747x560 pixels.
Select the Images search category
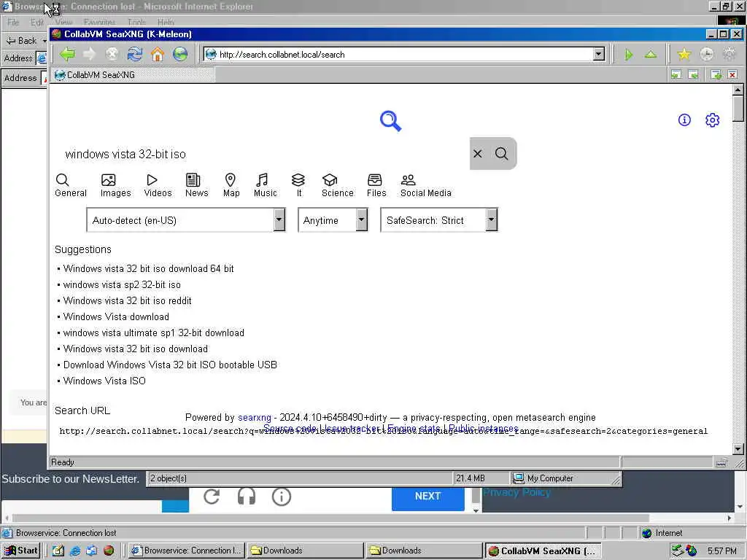pos(115,185)
